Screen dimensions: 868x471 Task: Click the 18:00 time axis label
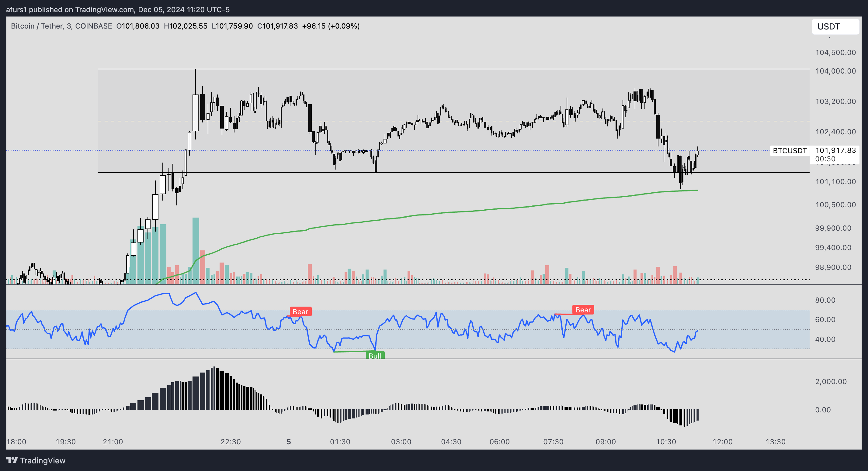point(16,442)
